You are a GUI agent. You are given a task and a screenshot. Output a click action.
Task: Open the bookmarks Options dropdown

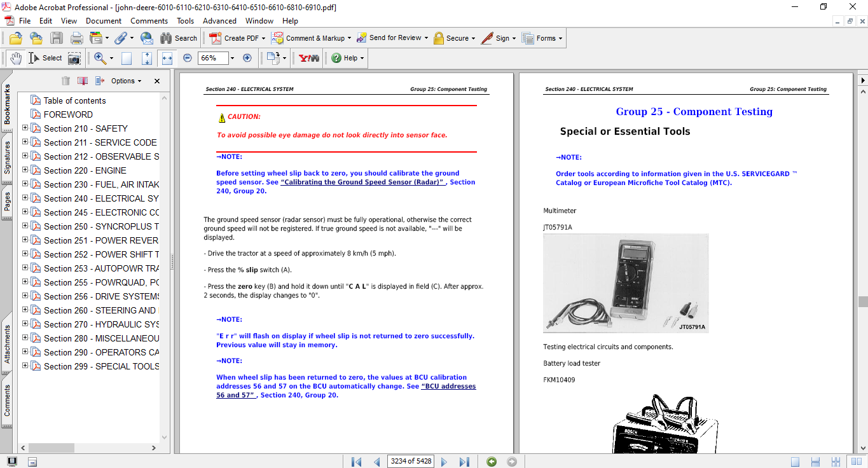tap(127, 81)
